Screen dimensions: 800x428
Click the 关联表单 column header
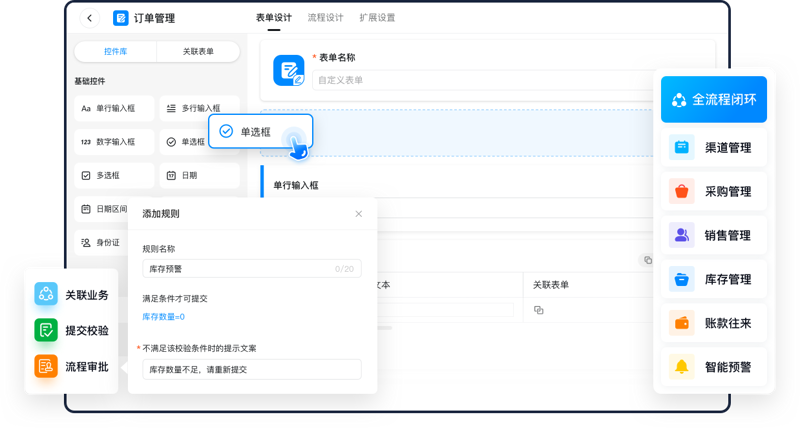[x=551, y=285]
